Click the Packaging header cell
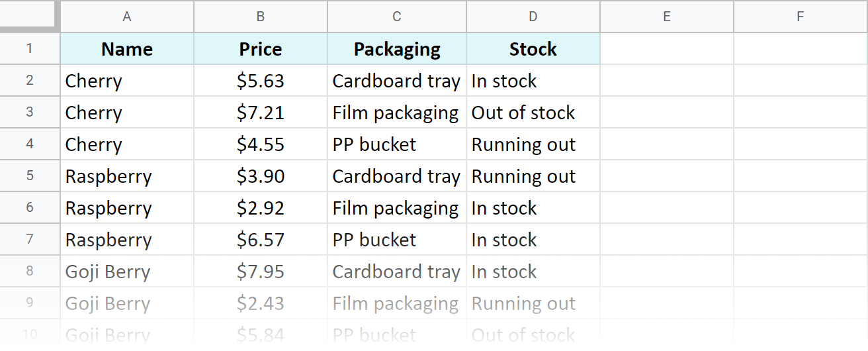Image resolution: width=868 pixels, height=351 pixels. (397, 49)
